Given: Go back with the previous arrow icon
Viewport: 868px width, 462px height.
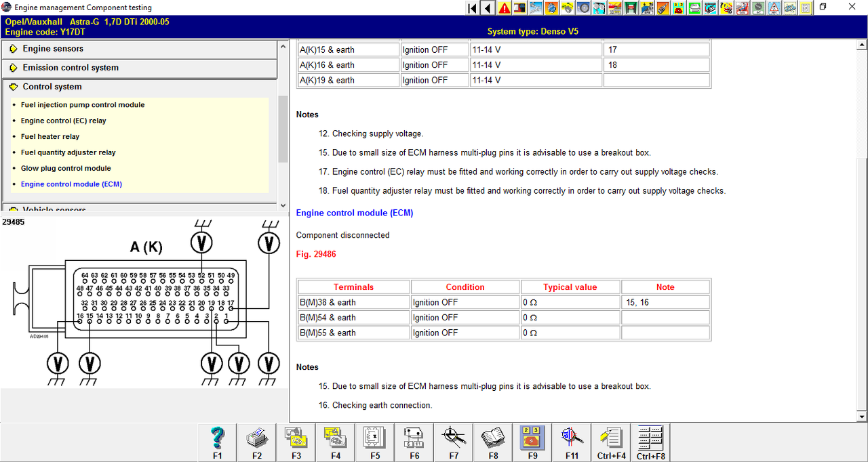Looking at the screenshot, I should 488,8.
